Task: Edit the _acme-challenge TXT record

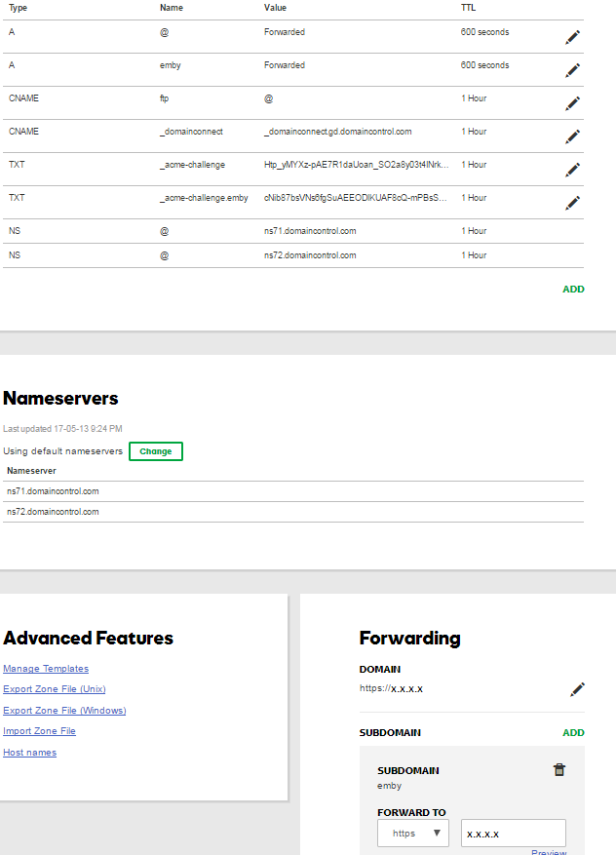Action: [x=572, y=170]
